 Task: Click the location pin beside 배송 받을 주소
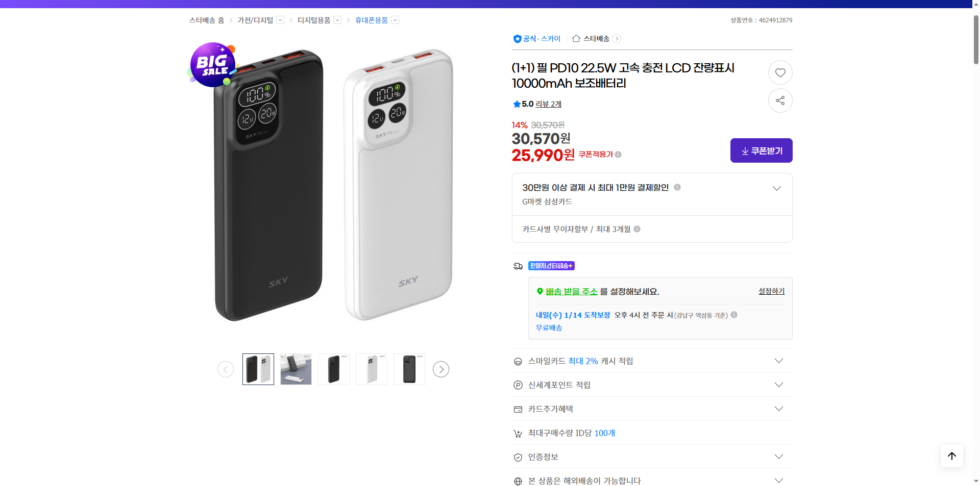(540, 291)
